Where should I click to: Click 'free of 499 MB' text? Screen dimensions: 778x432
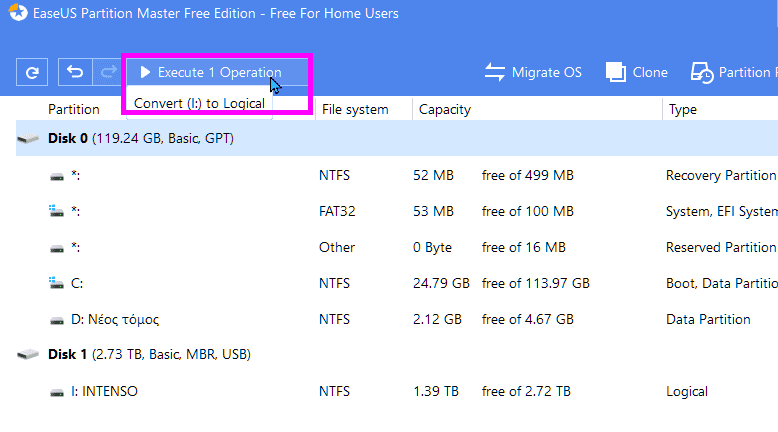[527, 175]
